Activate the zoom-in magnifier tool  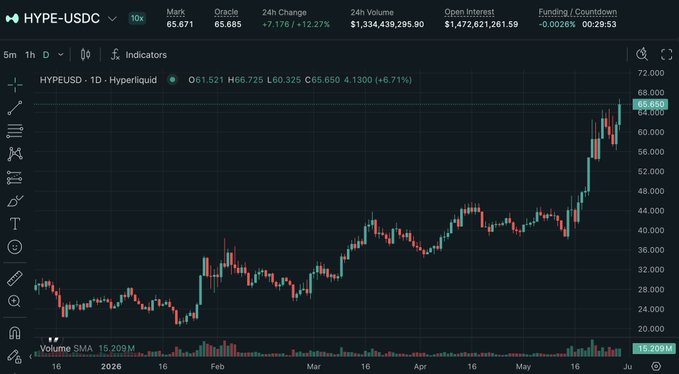point(15,301)
